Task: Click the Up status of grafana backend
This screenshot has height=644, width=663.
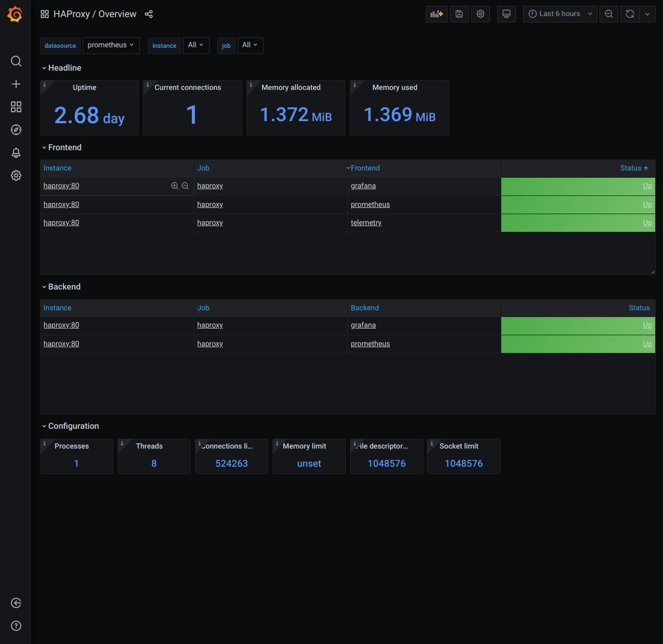Action: click(647, 325)
